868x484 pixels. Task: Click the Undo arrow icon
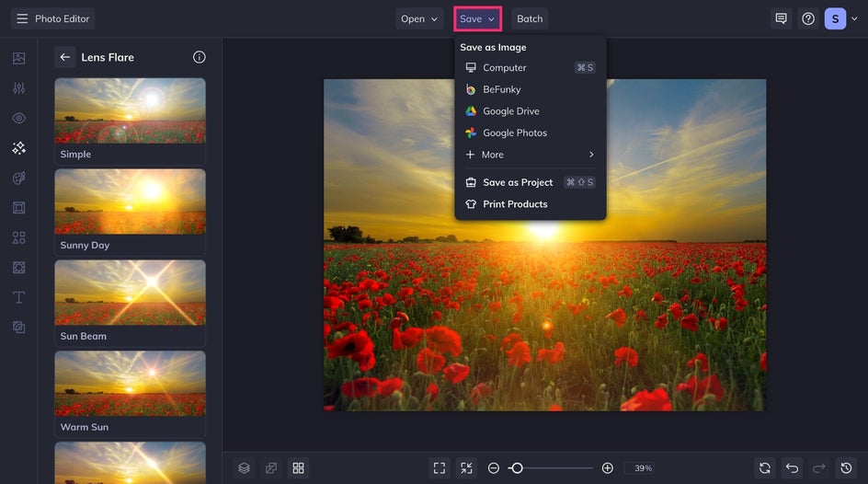(792, 468)
